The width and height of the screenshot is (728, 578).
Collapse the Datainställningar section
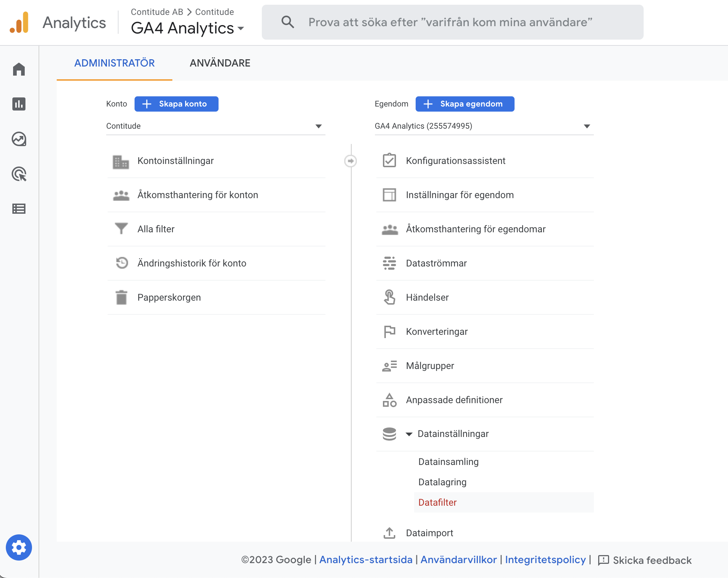pyautogui.click(x=409, y=434)
